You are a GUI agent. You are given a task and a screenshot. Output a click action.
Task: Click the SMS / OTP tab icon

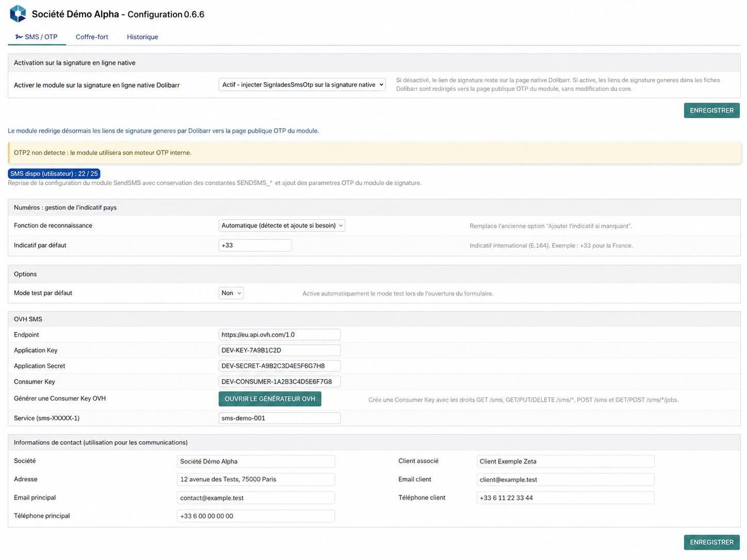(x=19, y=37)
